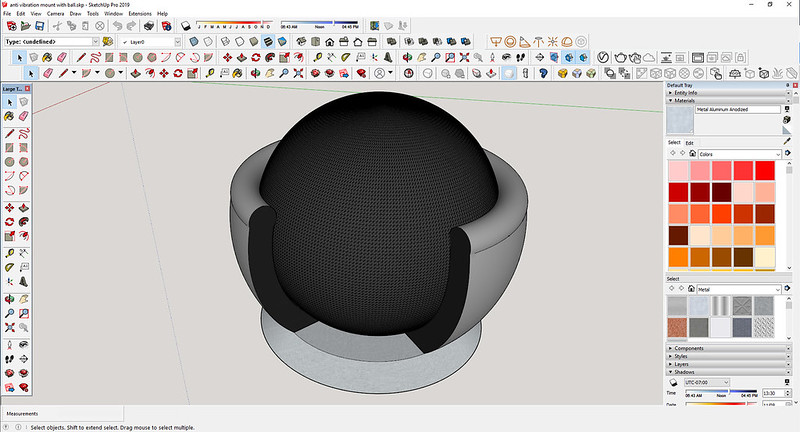
Task: Click the Iso house view icon
Action: (x=301, y=41)
